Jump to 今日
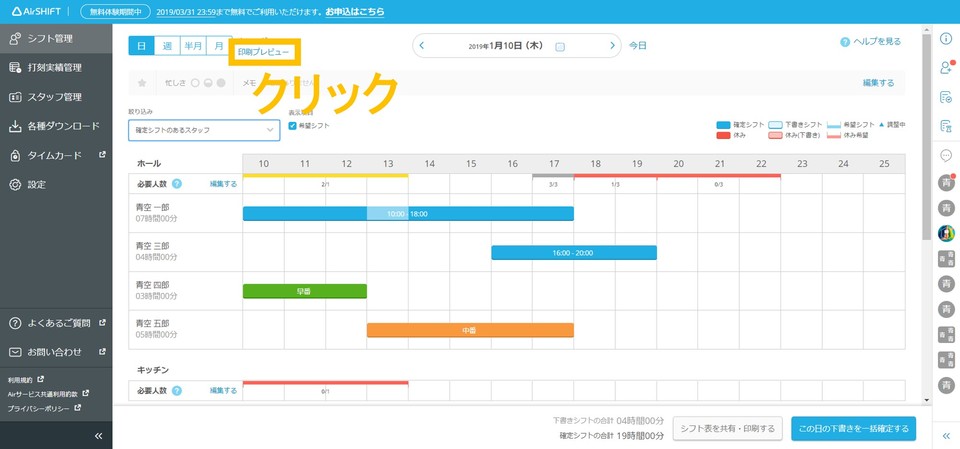This screenshot has height=449, width=960. coord(638,46)
